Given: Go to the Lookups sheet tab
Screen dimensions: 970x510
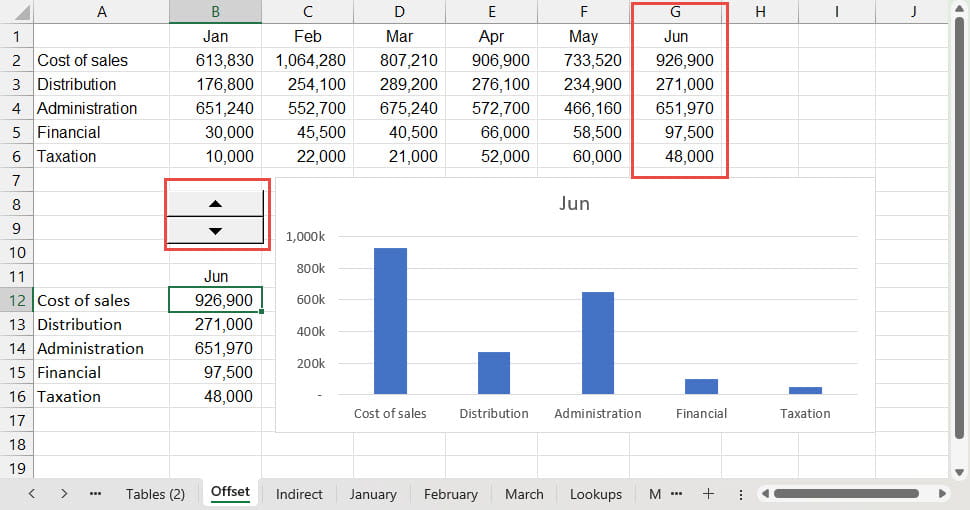Looking at the screenshot, I should point(595,494).
